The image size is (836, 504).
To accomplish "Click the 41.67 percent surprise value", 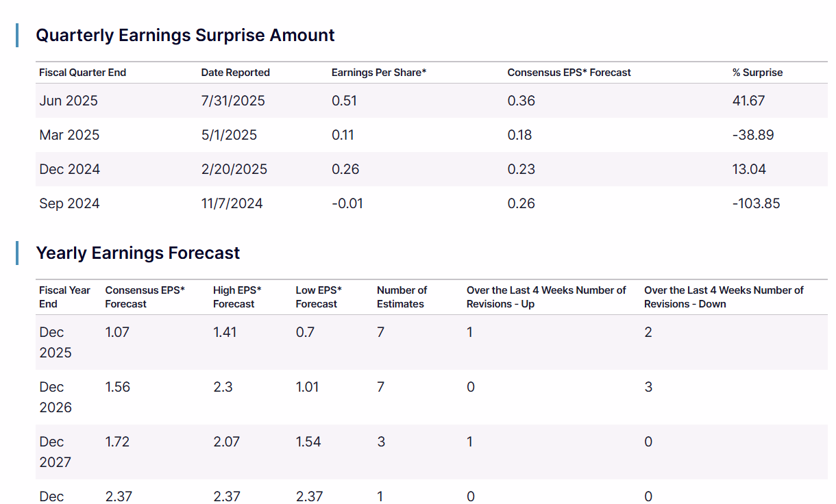I will click(748, 101).
